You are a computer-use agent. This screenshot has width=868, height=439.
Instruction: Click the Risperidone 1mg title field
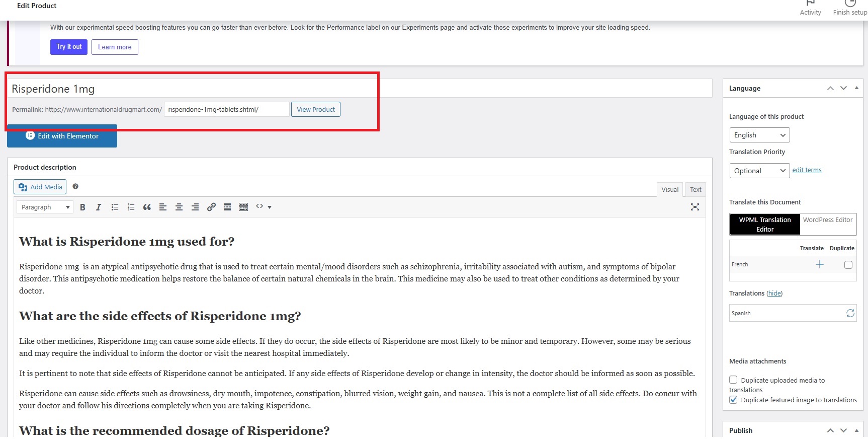pyautogui.click(x=360, y=89)
